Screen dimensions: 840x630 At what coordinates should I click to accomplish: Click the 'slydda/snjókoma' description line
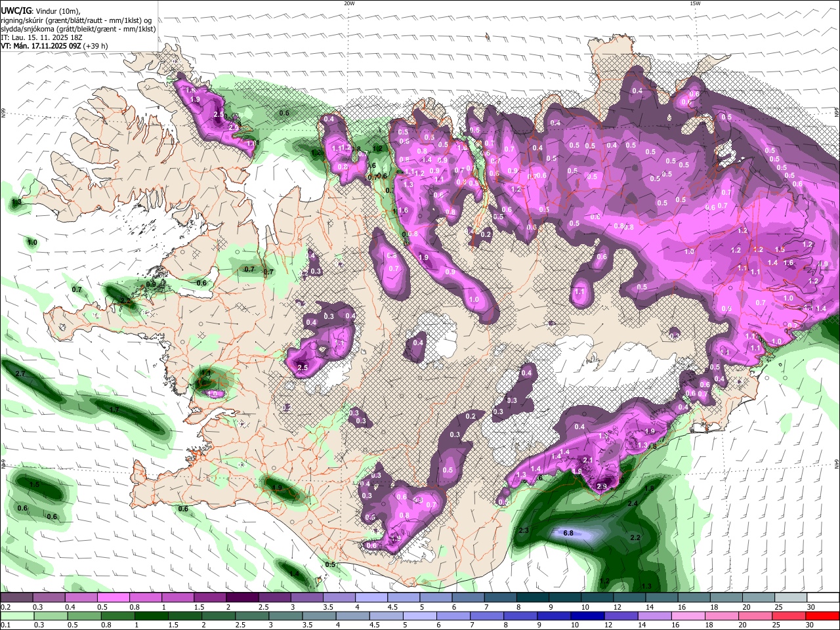(78, 29)
